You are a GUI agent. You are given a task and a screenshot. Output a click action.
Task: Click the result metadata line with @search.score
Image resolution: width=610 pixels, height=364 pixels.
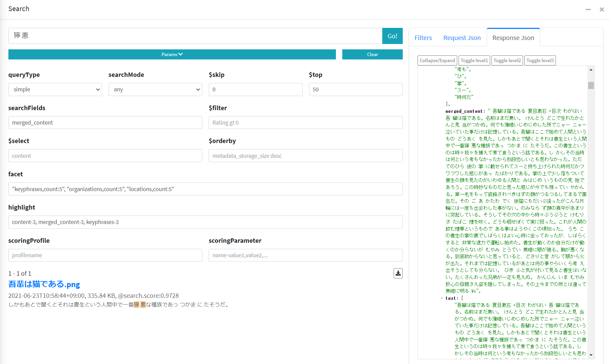[93, 295]
